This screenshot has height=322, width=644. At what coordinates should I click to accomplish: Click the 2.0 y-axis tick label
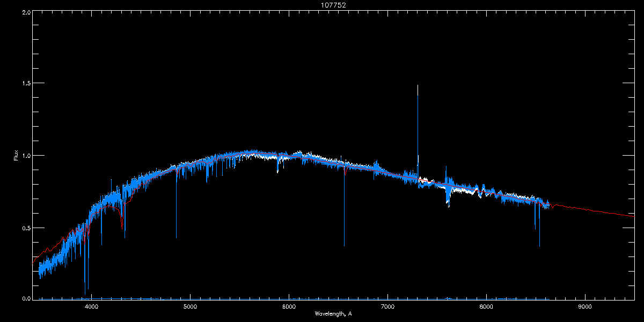pyautogui.click(x=26, y=12)
